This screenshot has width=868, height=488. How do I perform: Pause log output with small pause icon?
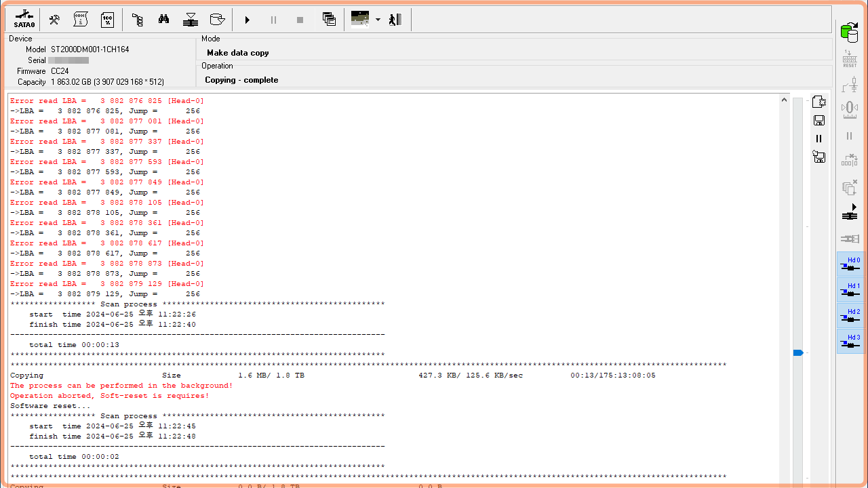(818, 138)
